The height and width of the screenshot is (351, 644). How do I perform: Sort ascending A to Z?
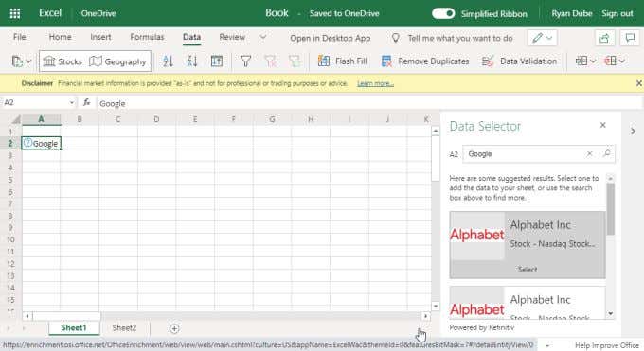(x=168, y=61)
